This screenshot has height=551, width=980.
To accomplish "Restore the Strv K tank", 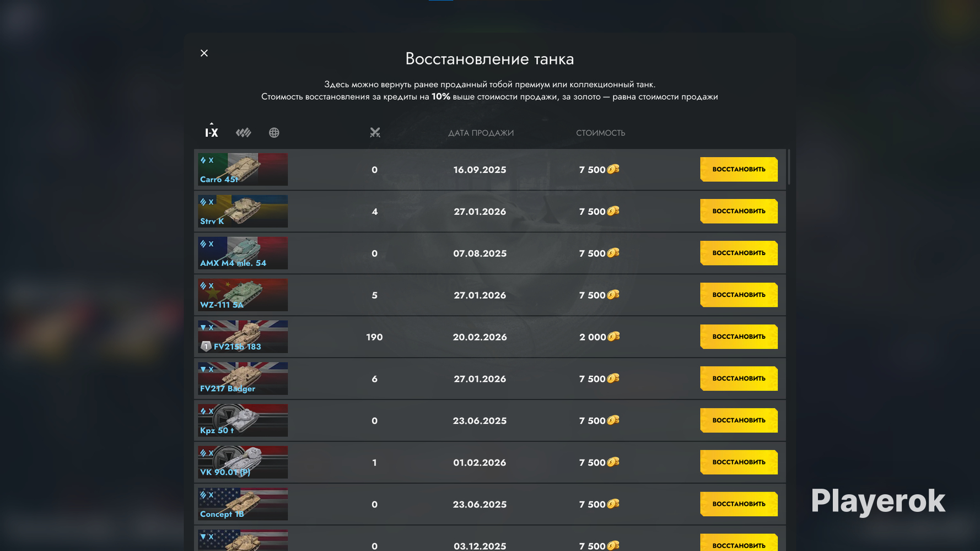I will coord(739,211).
